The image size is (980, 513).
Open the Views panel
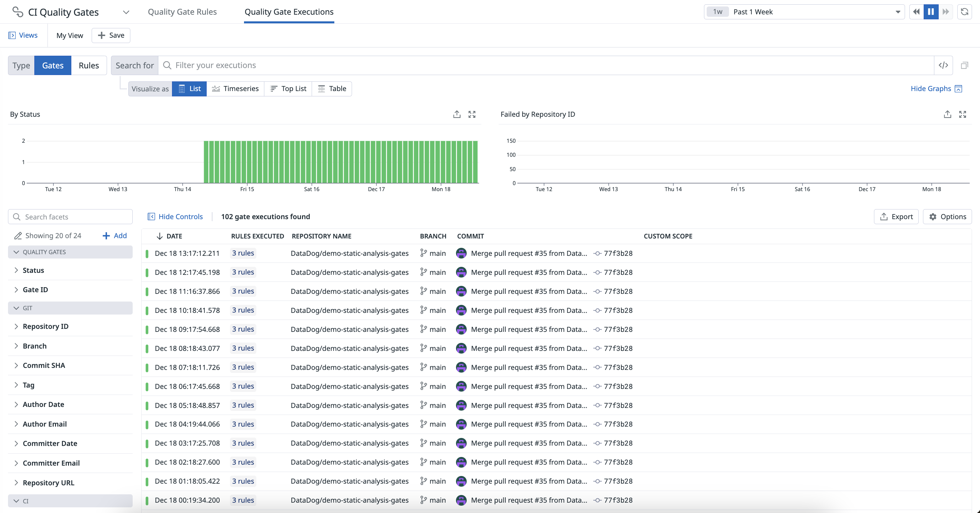click(x=23, y=35)
